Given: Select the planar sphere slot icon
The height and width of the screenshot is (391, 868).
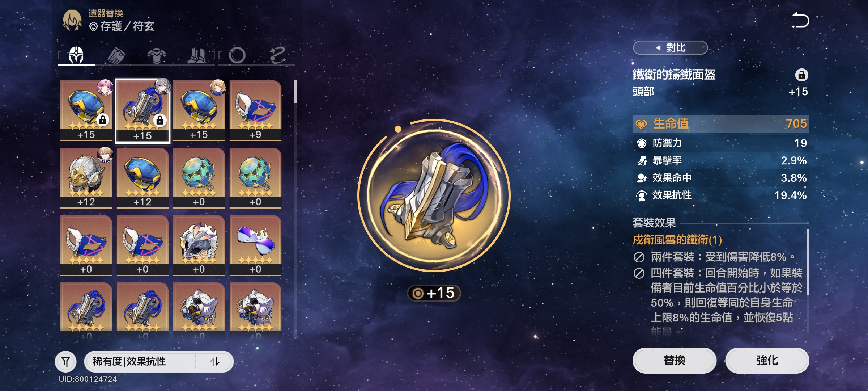Looking at the screenshot, I should coord(237,55).
